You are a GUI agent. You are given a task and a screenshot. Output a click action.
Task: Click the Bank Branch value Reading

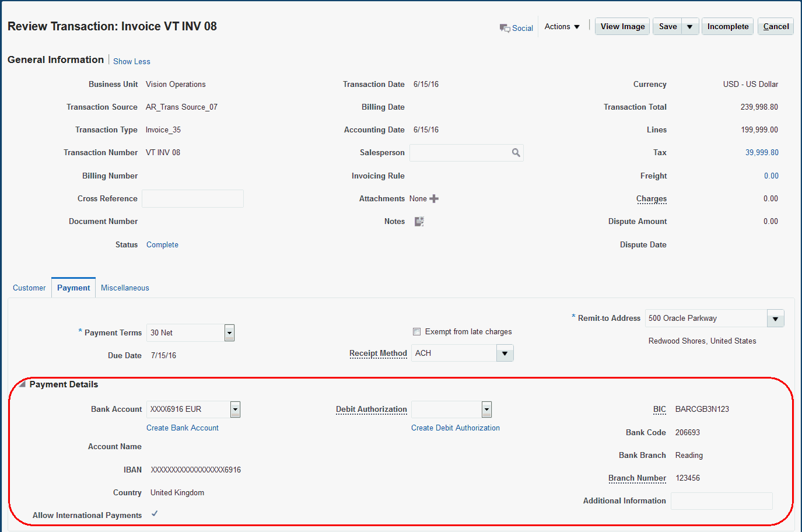click(x=689, y=456)
